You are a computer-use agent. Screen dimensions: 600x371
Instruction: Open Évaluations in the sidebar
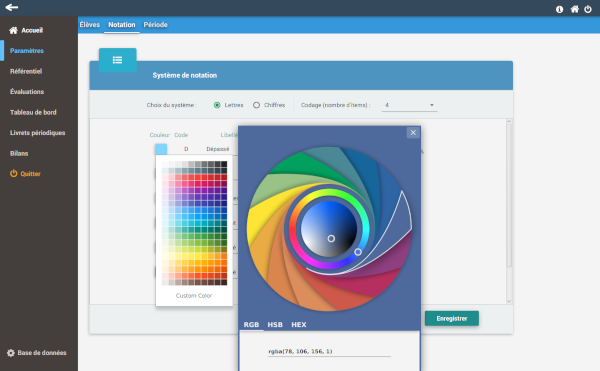click(x=27, y=92)
